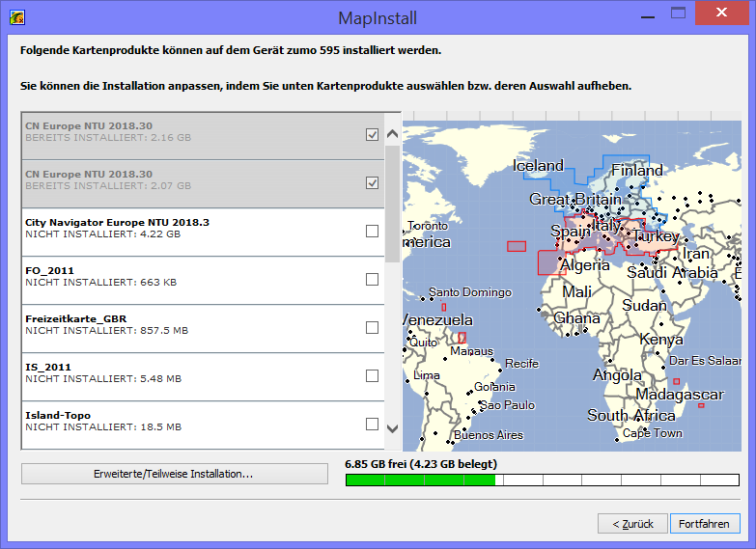Click the MapInstall app icon in title bar
The height and width of the screenshot is (549, 756).
tap(17, 16)
